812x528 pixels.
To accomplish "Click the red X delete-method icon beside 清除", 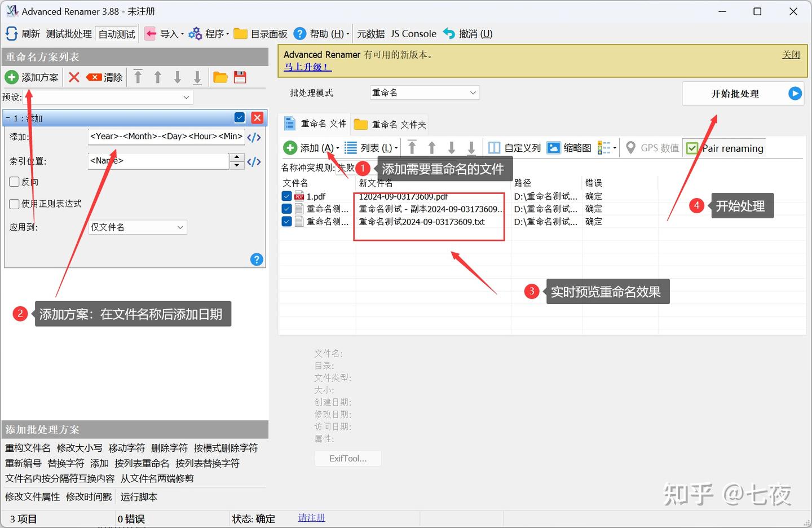I will point(74,77).
